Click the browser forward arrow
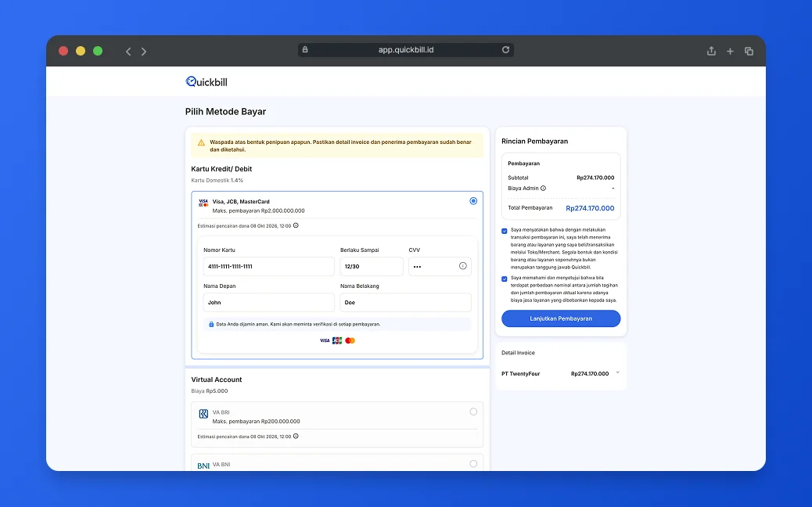Screen dimensions: 812x507 (x=144, y=52)
